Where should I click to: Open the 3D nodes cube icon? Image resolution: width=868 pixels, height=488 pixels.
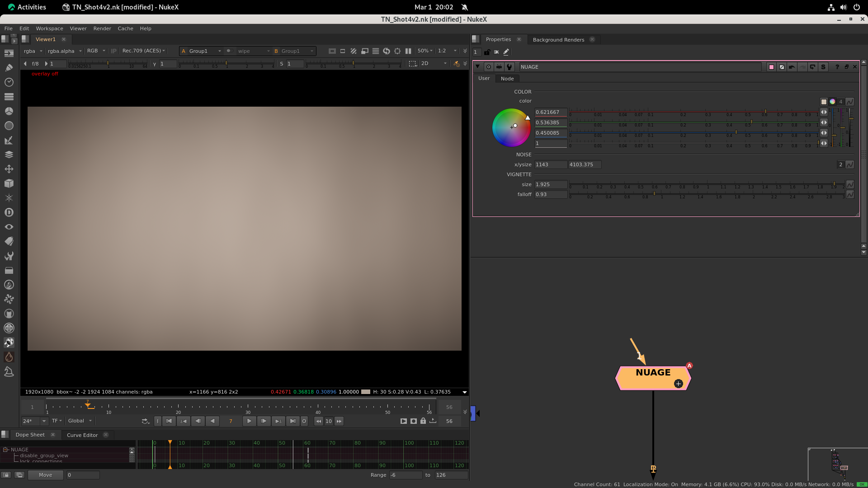point(9,183)
